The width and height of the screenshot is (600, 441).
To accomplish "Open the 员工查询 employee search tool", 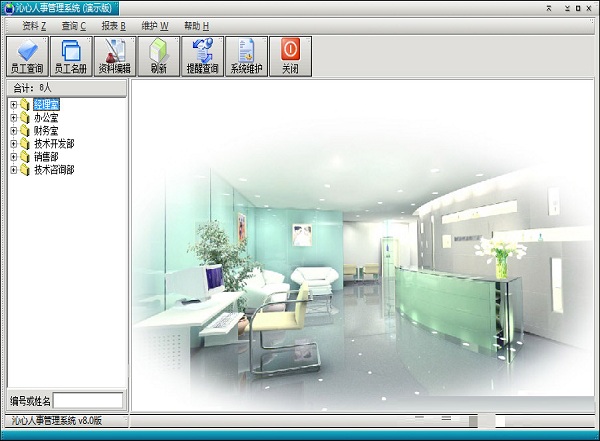I will [x=26, y=57].
